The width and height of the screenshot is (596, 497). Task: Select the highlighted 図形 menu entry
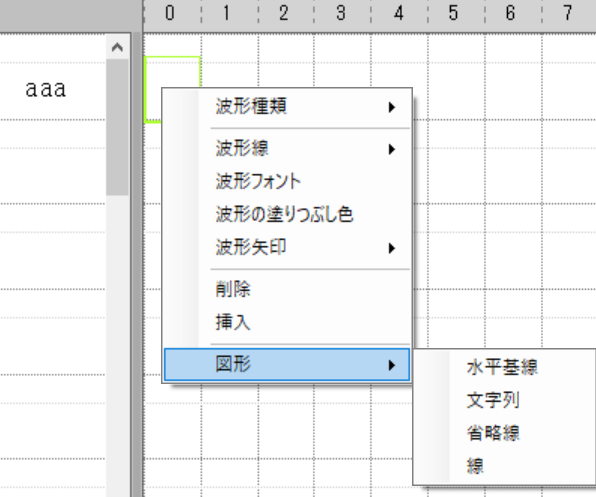pos(287,364)
